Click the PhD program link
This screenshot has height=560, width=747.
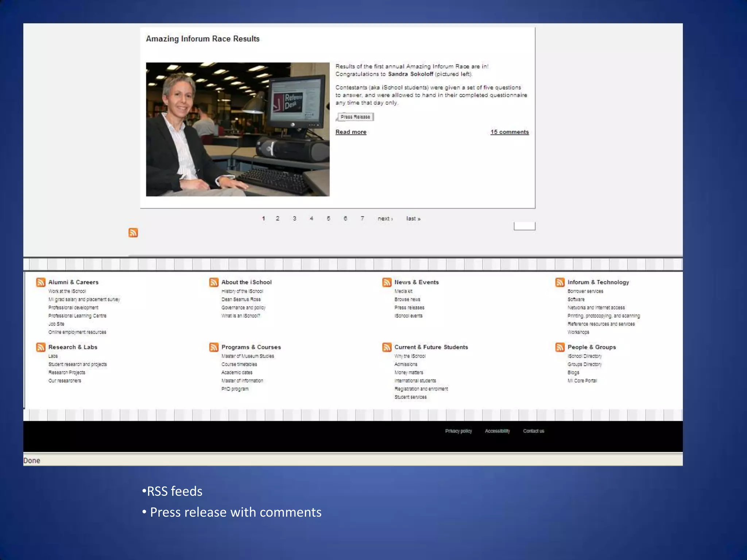(235, 389)
